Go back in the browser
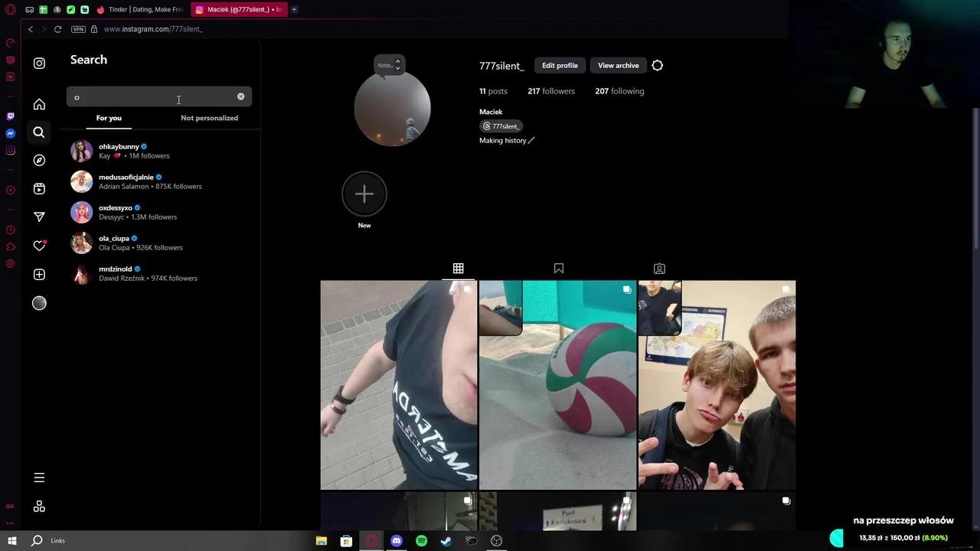 point(31,29)
